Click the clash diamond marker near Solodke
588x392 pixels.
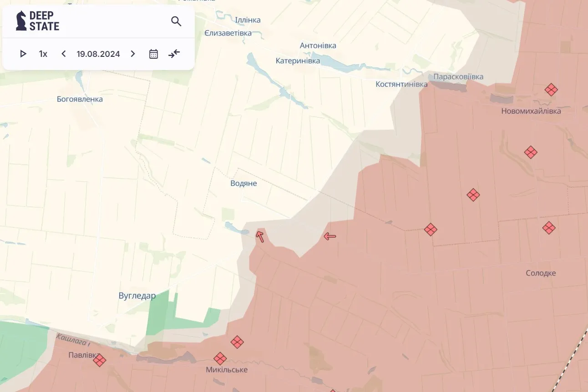(548, 228)
